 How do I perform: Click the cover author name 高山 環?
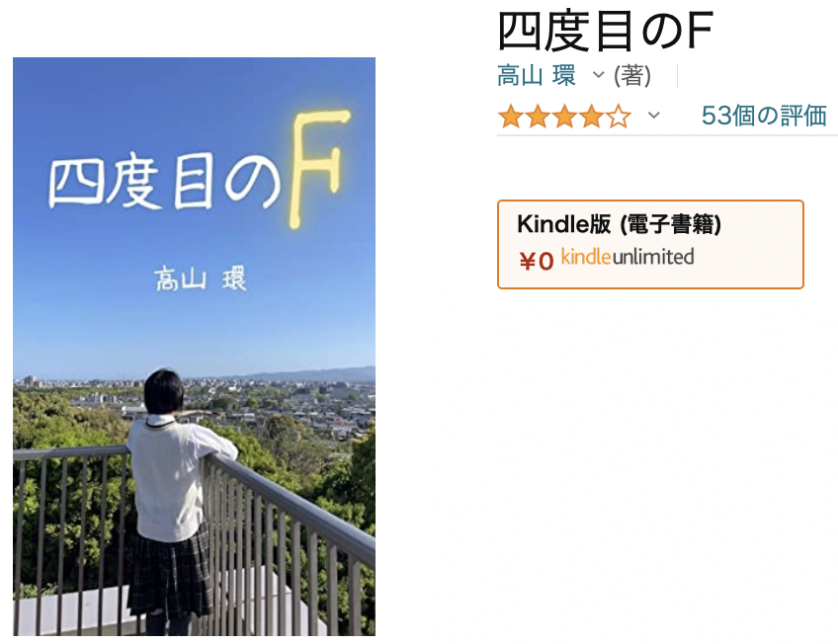pyautogui.click(x=201, y=279)
